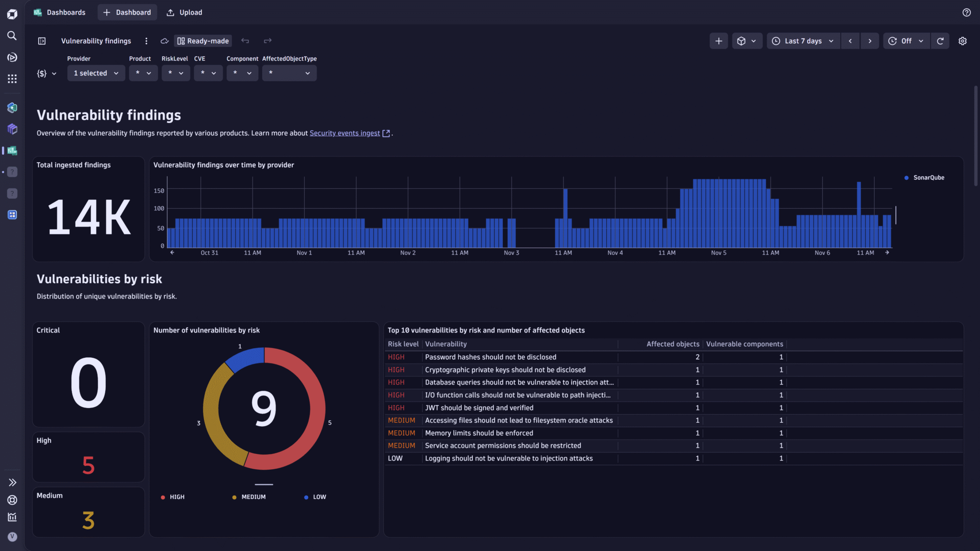
Task: Toggle the SonarQube legend entry on the chart
Action: pos(924,177)
